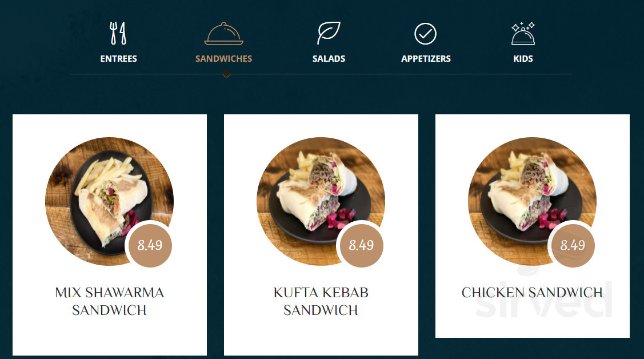This screenshot has height=359, width=644.
Task: Open the CHICKEN SANDWICH title
Action: tap(533, 293)
